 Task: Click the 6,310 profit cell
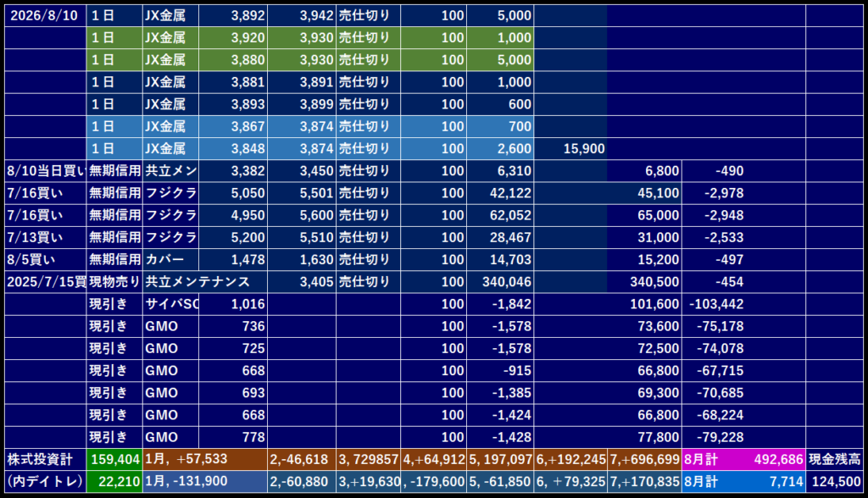coord(500,171)
